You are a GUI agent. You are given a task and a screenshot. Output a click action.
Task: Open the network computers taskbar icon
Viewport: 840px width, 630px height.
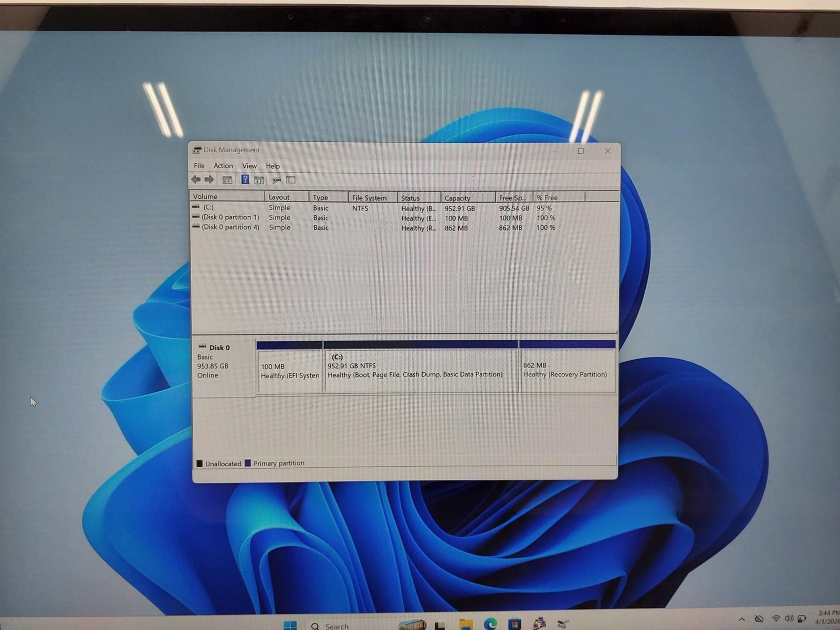click(539, 624)
